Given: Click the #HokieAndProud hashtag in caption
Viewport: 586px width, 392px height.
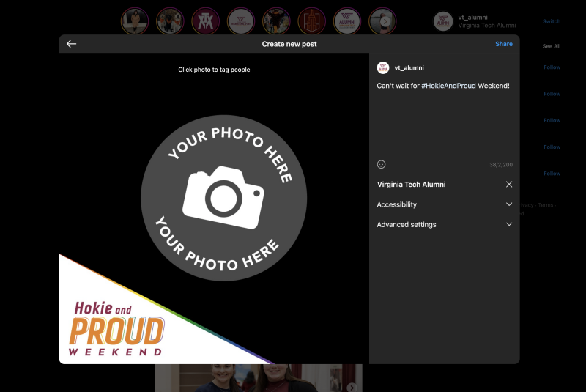Looking at the screenshot, I should pyautogui.click(x=448, y=86).
